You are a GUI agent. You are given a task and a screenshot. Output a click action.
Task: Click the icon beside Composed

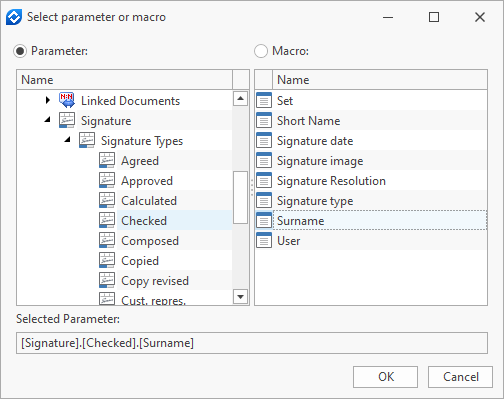tap(107, 240)
